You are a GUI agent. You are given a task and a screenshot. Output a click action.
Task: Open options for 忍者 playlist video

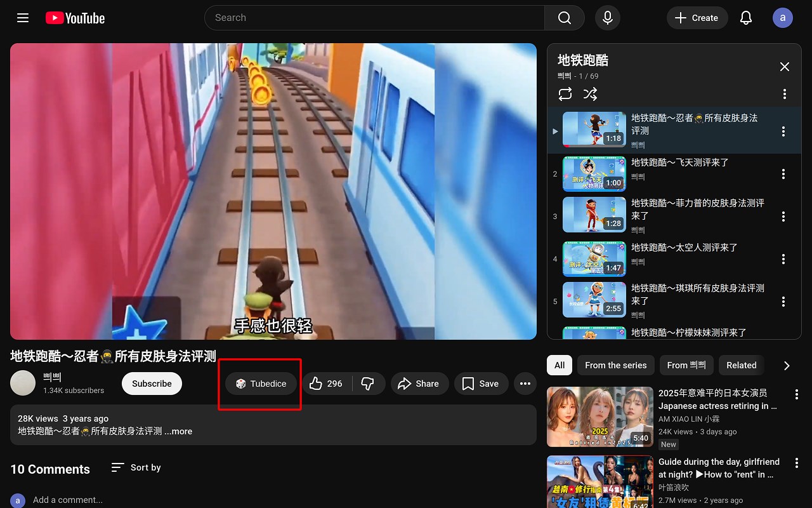tap(783, 131)
